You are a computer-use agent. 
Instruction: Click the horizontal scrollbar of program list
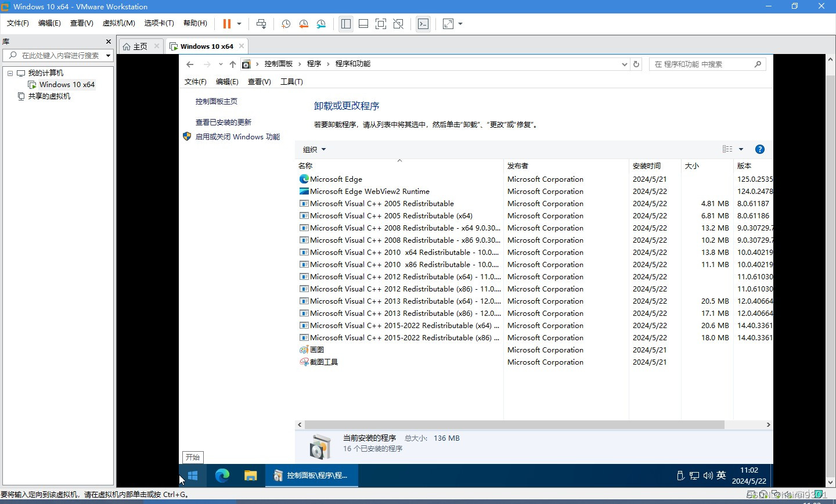pos(514,424)
